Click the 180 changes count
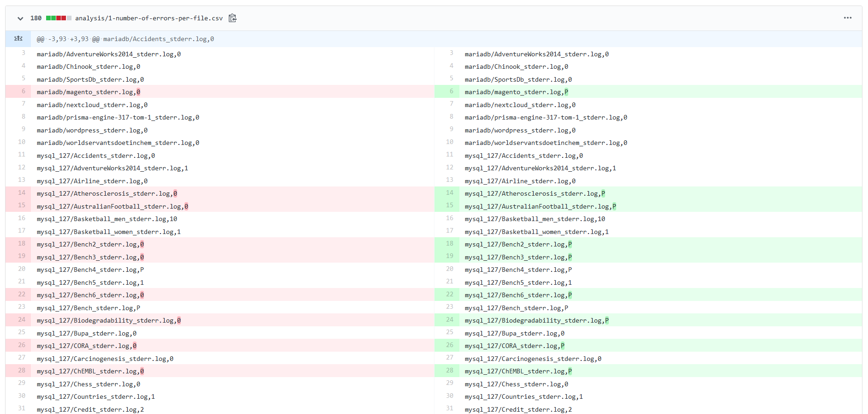Image resolution: width=868 pixels, height=414 pixels. (36, 18)
